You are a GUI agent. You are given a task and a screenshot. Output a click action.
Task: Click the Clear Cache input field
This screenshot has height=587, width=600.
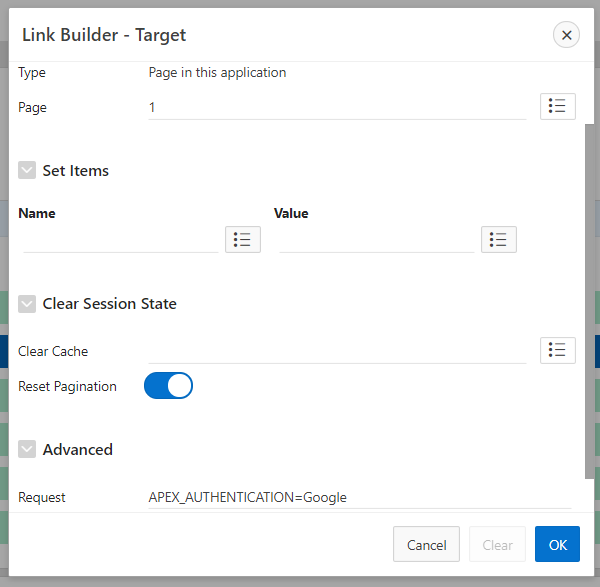[337, 351]
